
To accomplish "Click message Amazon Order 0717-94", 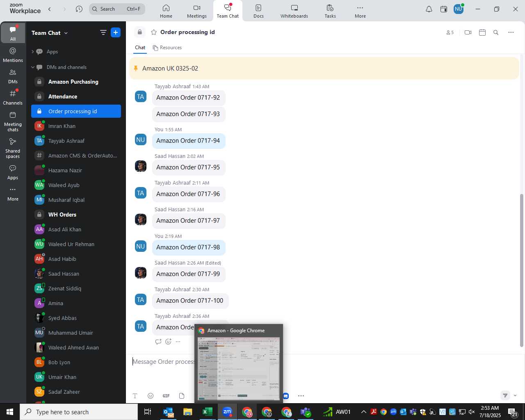I will 188,141.
